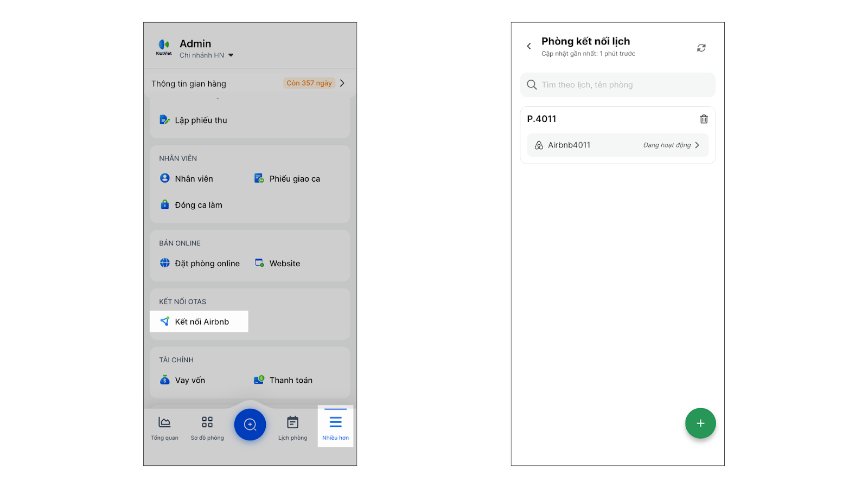Open Airbnb4011 calendar connection details
Image resolution: width=868 pixels, height=488 pixels.
[617, 145]
